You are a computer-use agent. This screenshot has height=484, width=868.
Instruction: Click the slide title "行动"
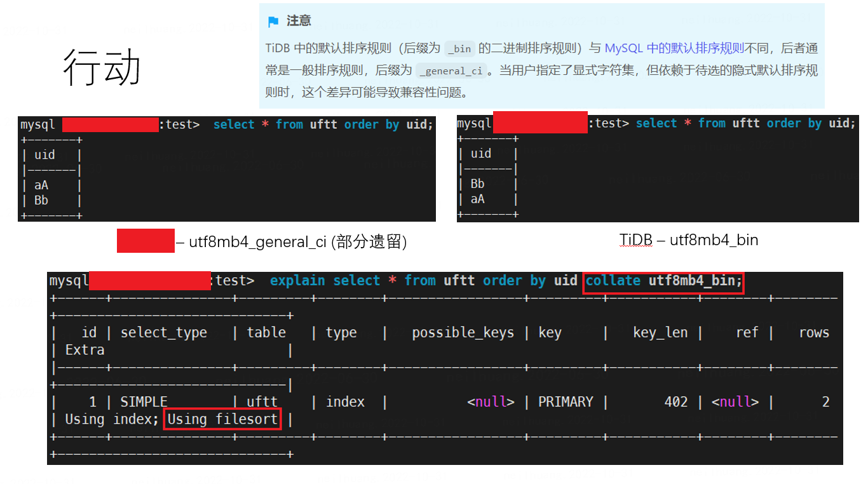point(102,67)
